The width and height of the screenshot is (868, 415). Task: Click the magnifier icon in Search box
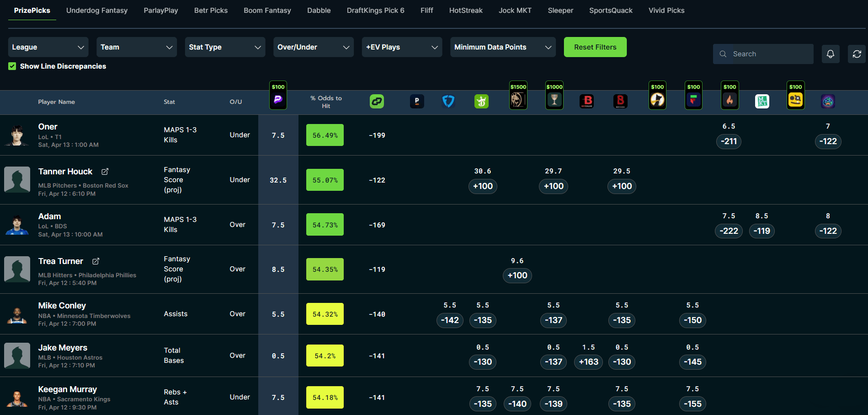[723, 54]
